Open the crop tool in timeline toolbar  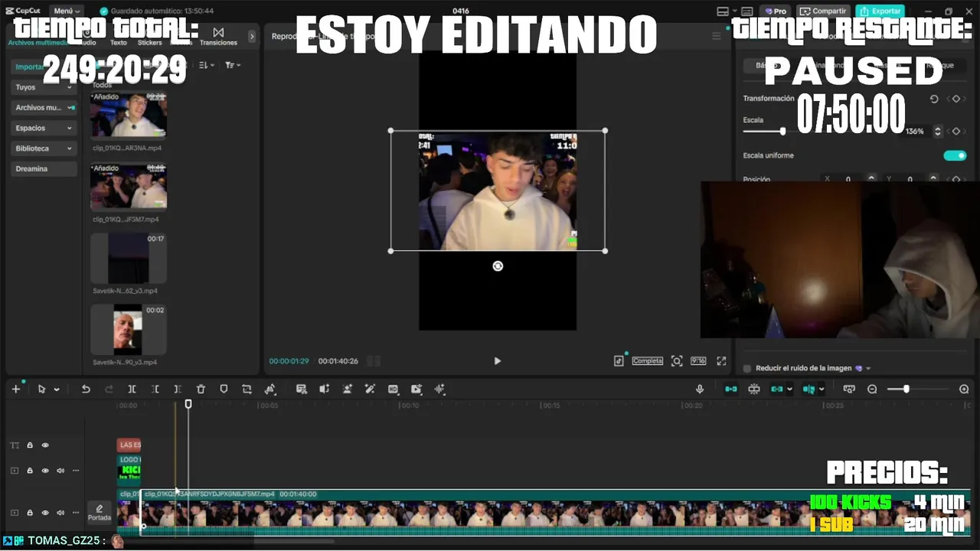[x=247, y=389]
